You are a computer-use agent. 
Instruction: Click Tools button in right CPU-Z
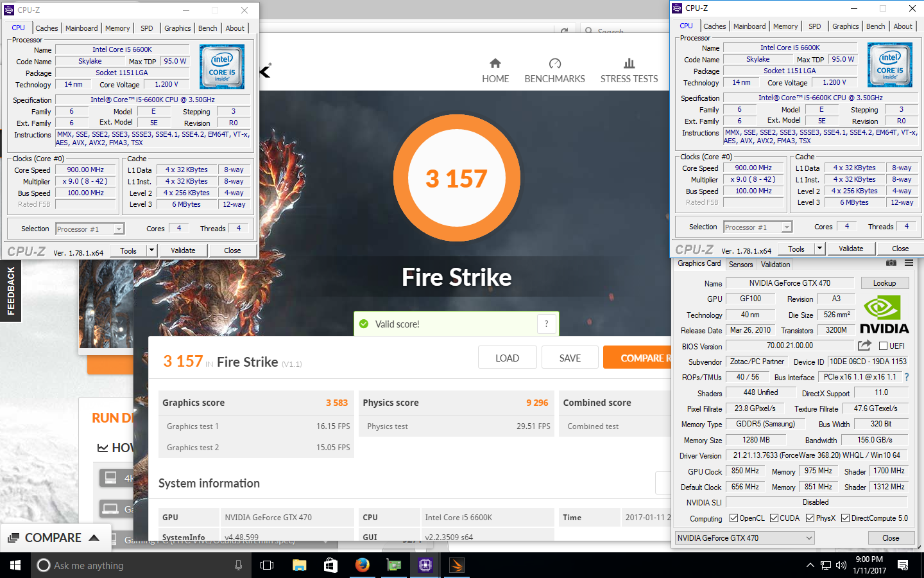click(x=796, y=249)
